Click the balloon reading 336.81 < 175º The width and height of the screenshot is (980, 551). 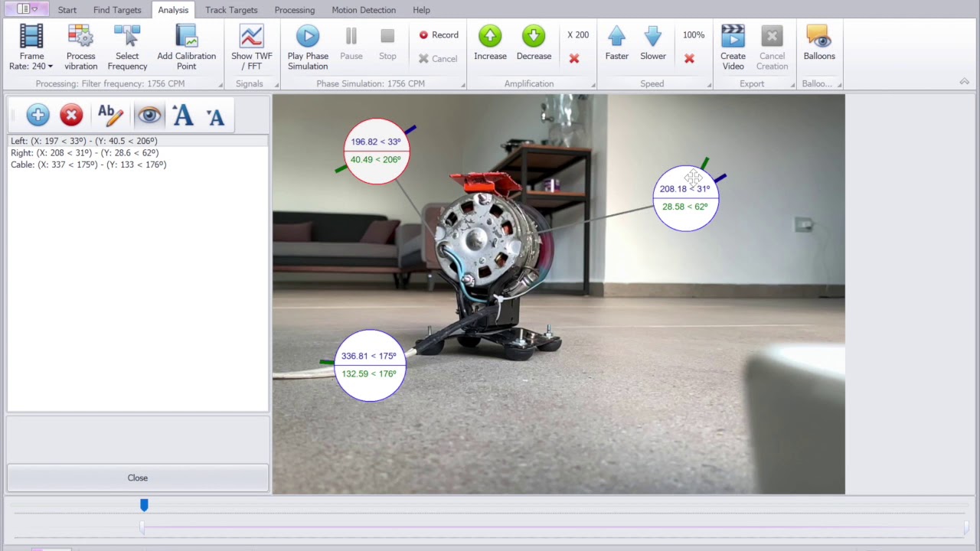pos(369,365)
